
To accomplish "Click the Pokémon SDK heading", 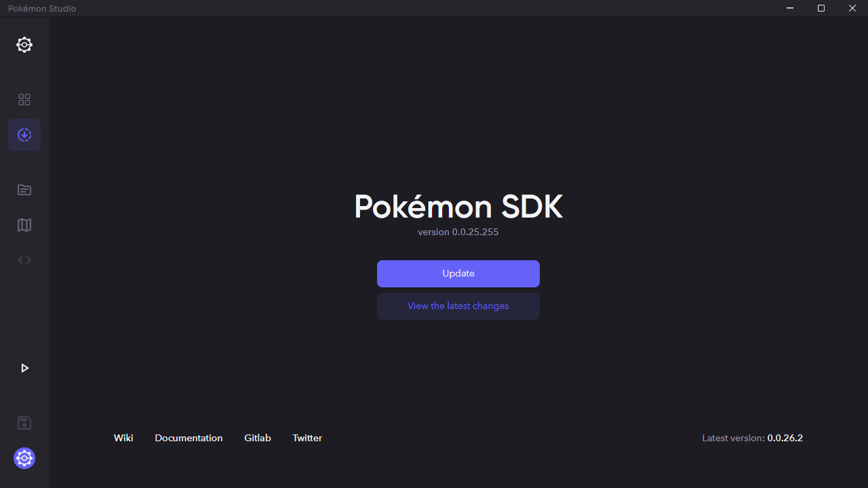I will click(x=458, y=206).
